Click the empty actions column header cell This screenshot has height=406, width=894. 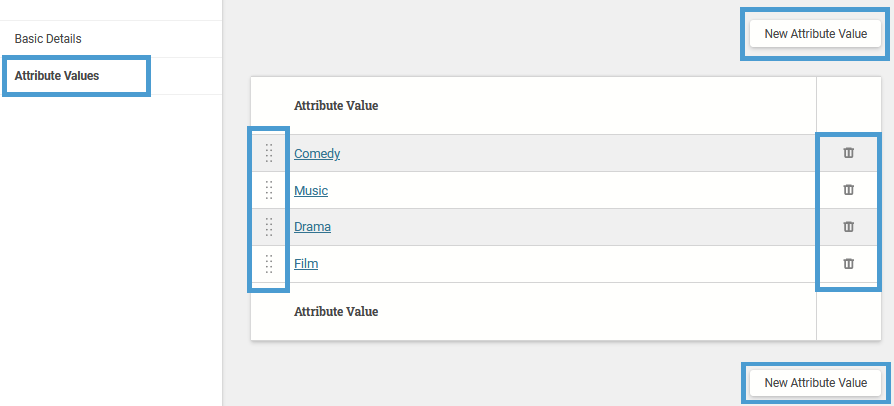coord(848,105)
